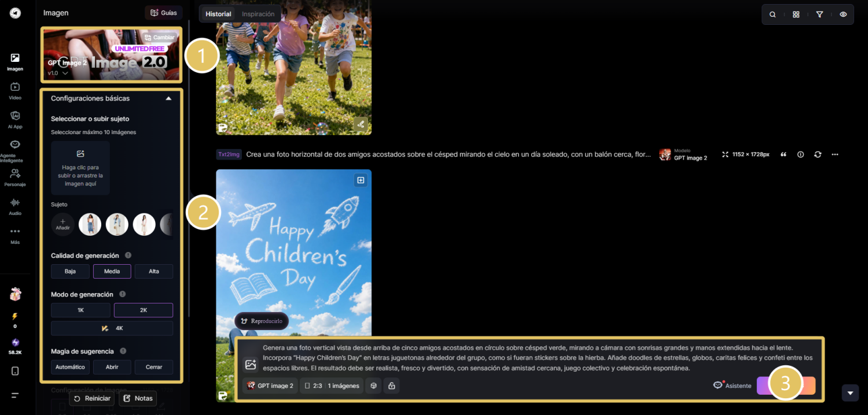
Task: Click the 58.2K credits icon
Action: [x=15, y=342]
